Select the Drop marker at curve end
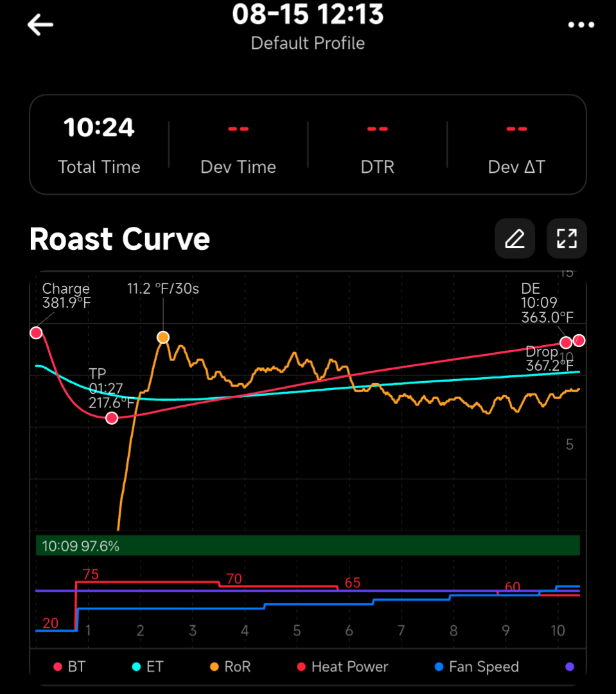Image resolution: width=616 pixels, height=694 pixels. [x=579, y=341]
